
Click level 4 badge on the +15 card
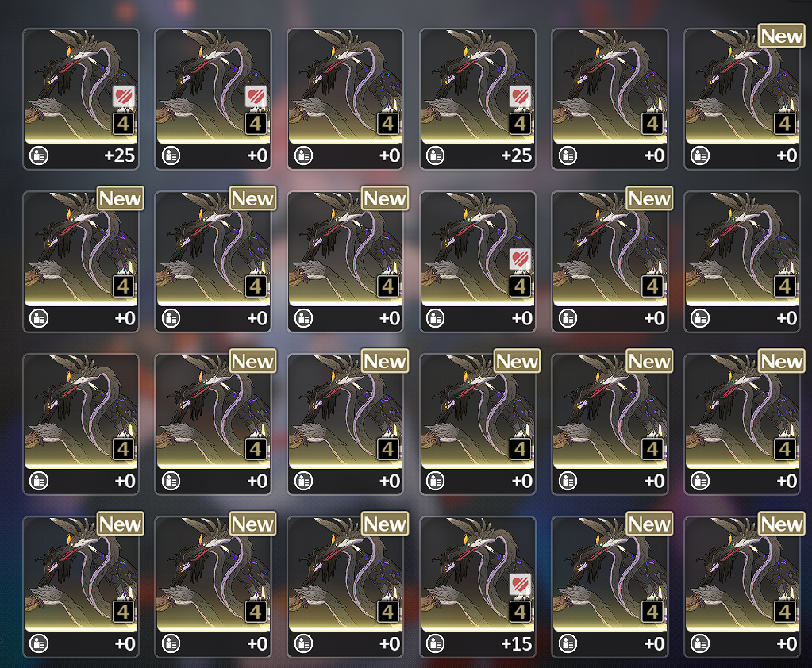(x=520, y=612)
